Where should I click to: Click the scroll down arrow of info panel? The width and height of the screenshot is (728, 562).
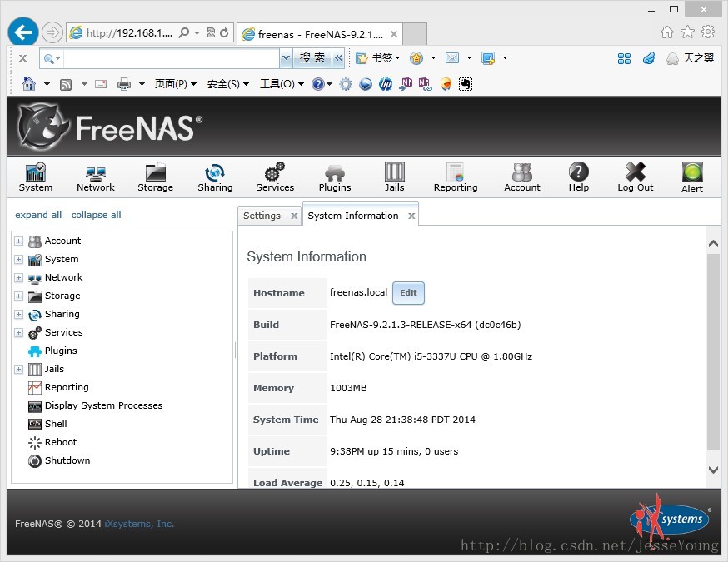point(714,470)
